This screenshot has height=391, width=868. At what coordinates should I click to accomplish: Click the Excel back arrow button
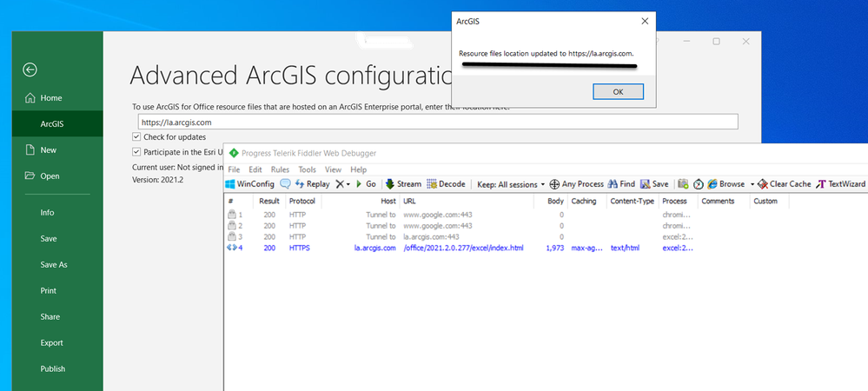pyautogui.click(x=30, y=70)
